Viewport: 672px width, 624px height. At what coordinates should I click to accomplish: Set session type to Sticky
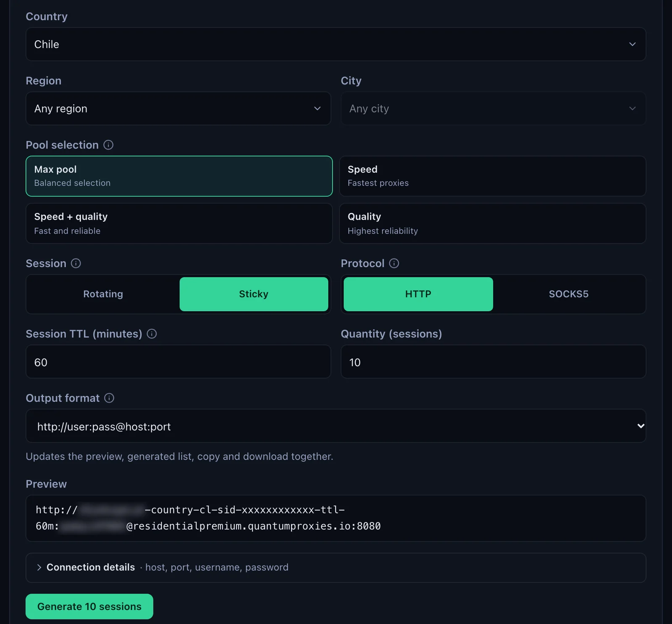(254, 294)
